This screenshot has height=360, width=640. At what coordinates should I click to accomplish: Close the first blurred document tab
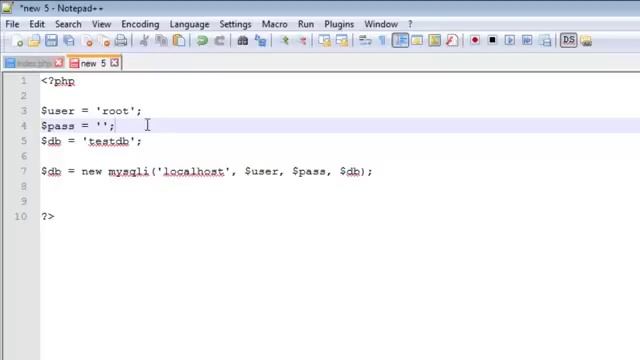(59, 63)
